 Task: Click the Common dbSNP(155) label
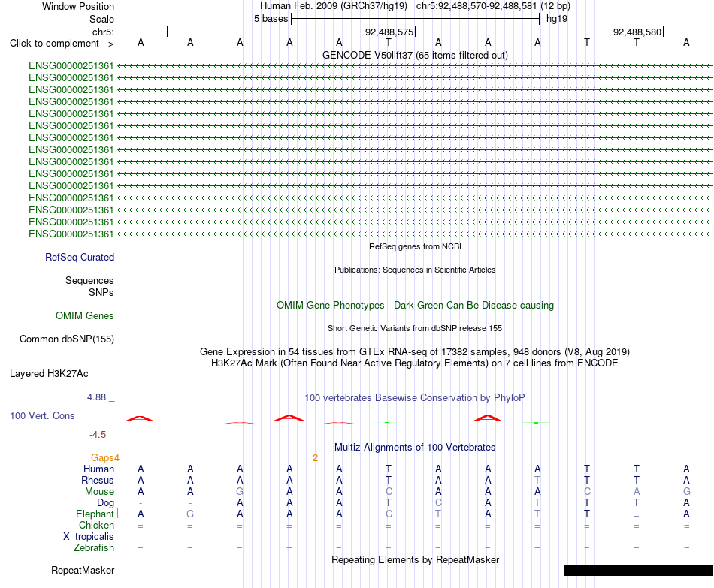point(67,339)
